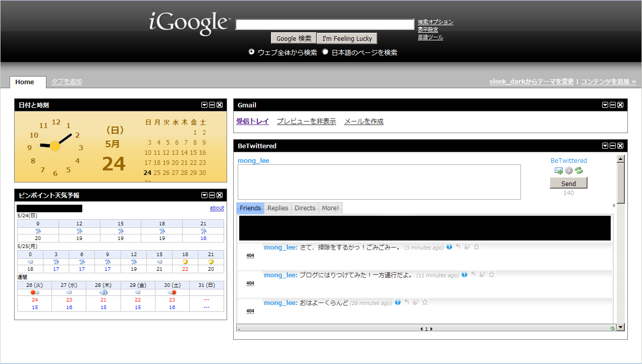Image resolution: width=642 pixels, height=364 pixels.
Task: Click the BeTwittered scrollbar down arrow
Action: click(621, 327)
